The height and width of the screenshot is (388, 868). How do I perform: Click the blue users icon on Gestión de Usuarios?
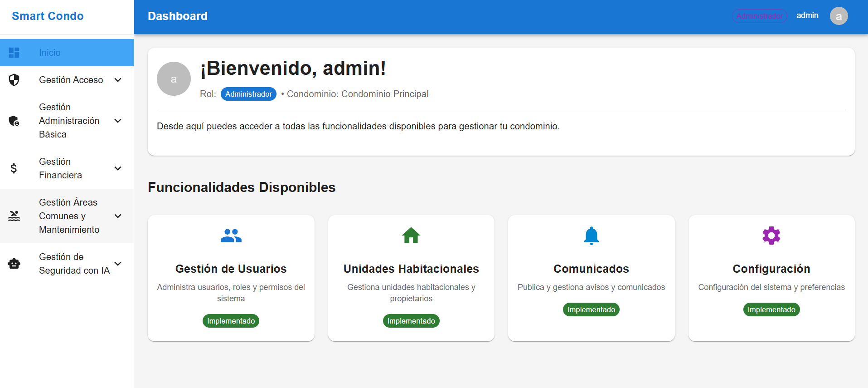(231, 236)
